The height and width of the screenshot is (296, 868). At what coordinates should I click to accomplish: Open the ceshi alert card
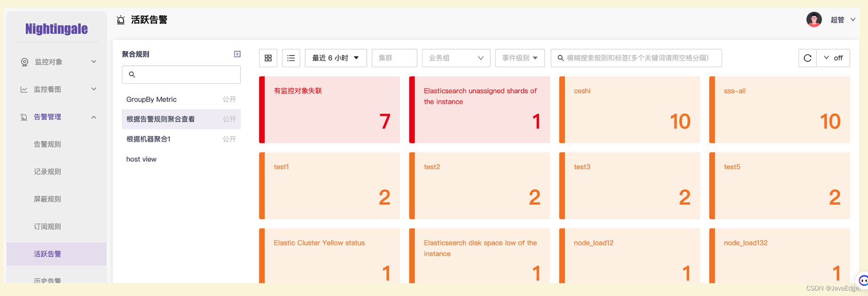tap(629, 110)
